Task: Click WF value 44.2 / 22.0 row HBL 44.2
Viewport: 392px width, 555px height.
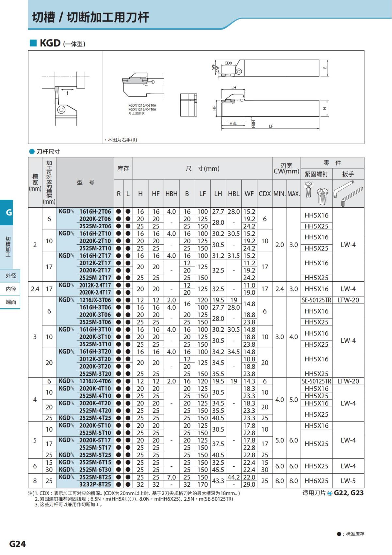Action: [234, 477]
